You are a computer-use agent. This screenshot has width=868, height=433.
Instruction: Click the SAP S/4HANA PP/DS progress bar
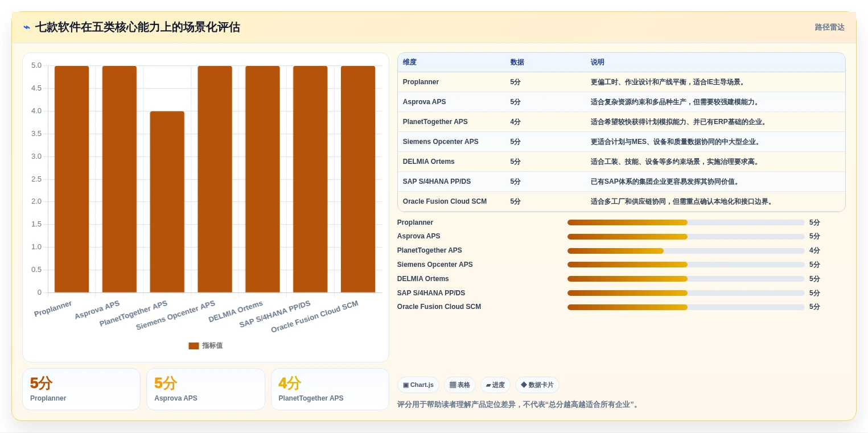(686, 293)
